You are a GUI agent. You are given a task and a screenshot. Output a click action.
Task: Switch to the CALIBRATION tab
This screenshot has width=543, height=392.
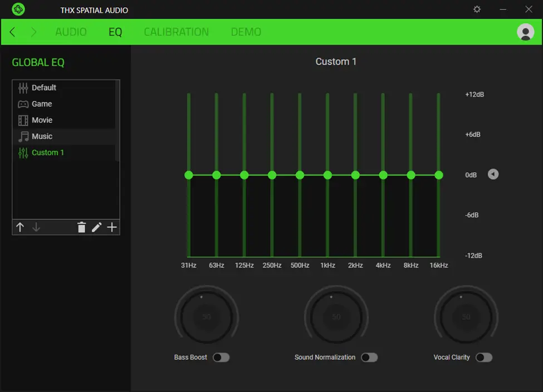(176, 32)
